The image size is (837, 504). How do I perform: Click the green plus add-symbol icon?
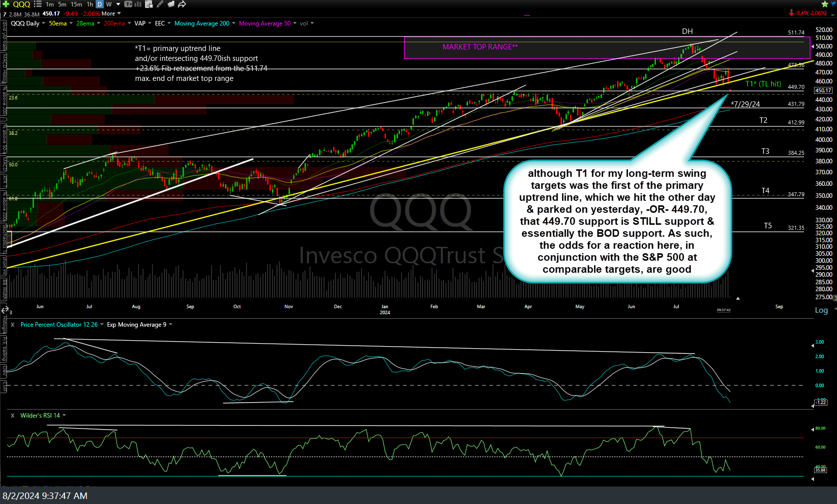[6, 4]
